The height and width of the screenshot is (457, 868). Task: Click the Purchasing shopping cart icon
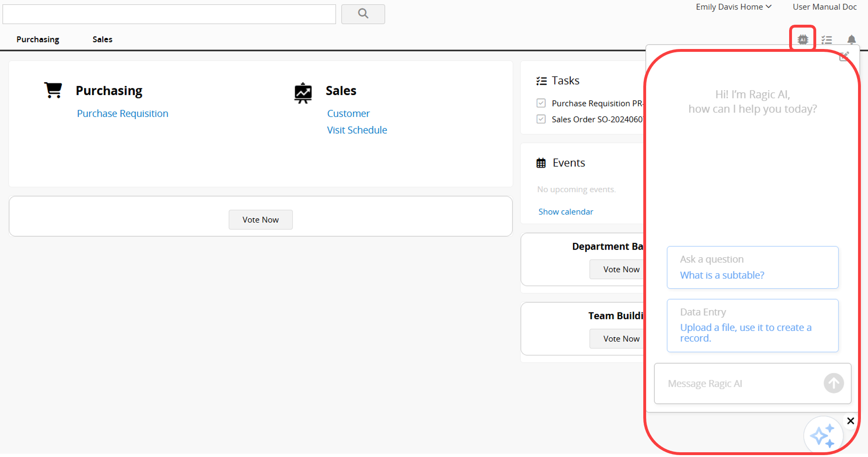[53, 90]
